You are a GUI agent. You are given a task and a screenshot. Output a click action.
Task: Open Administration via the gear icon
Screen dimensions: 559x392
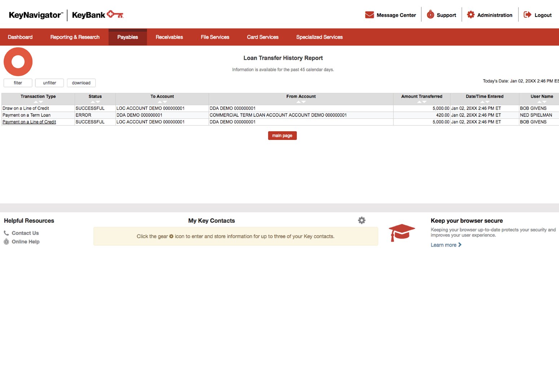point(471,14)
